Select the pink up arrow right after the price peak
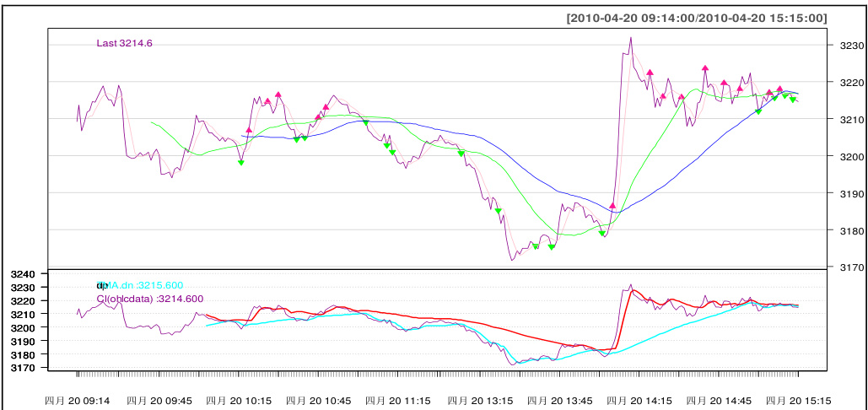 pyautogui.click(x=650, y=73)
